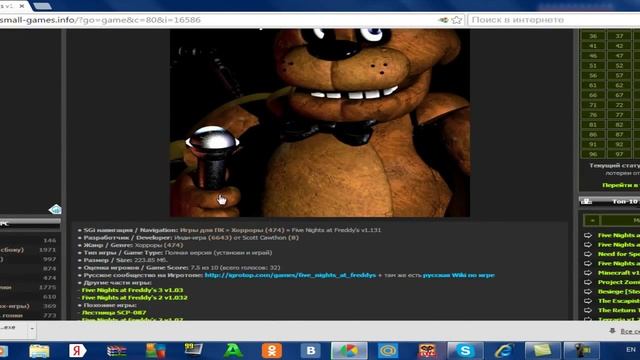Viewport: 640px width, 360px height.
Task: Click 'Все' show all downloads link
Action: click(629, 331)
